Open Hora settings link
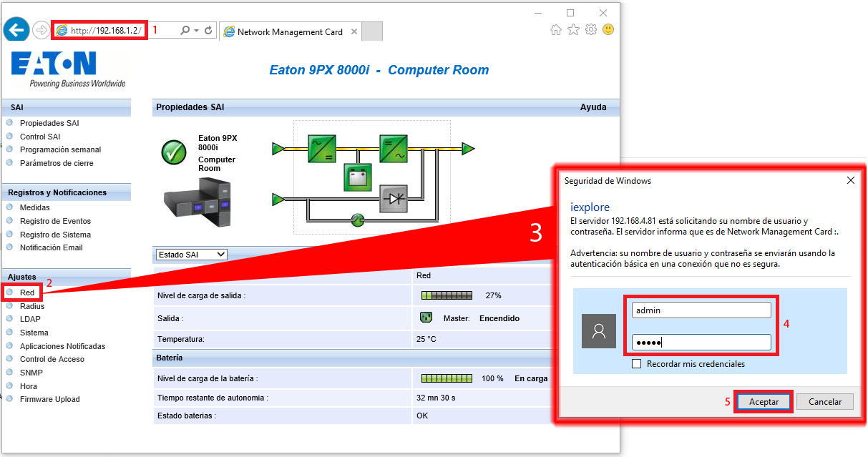Viewport: 868px width, 457px height. 29,386
